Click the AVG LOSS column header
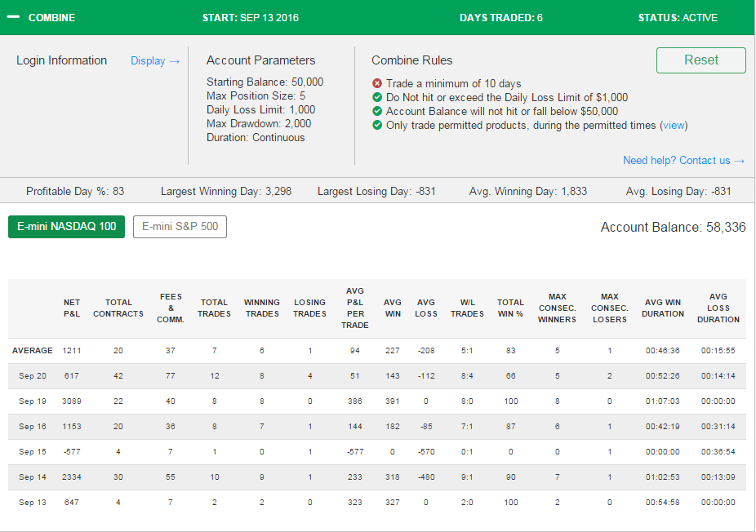This screenshot has width=756, height=532. click(425, 308)
